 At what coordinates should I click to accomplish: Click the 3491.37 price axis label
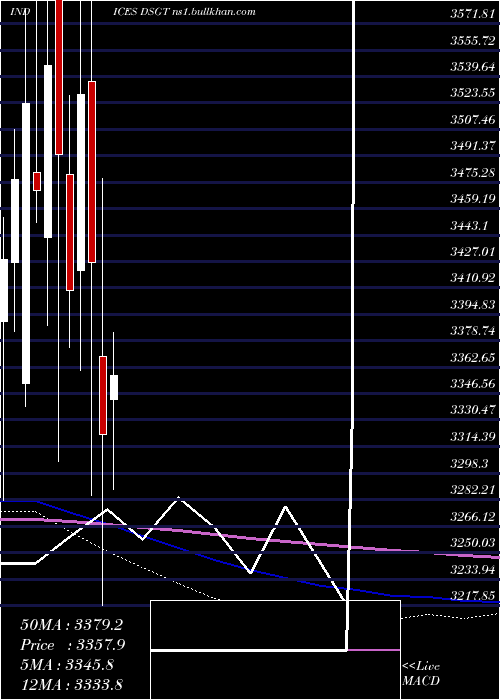coord(473,146)
